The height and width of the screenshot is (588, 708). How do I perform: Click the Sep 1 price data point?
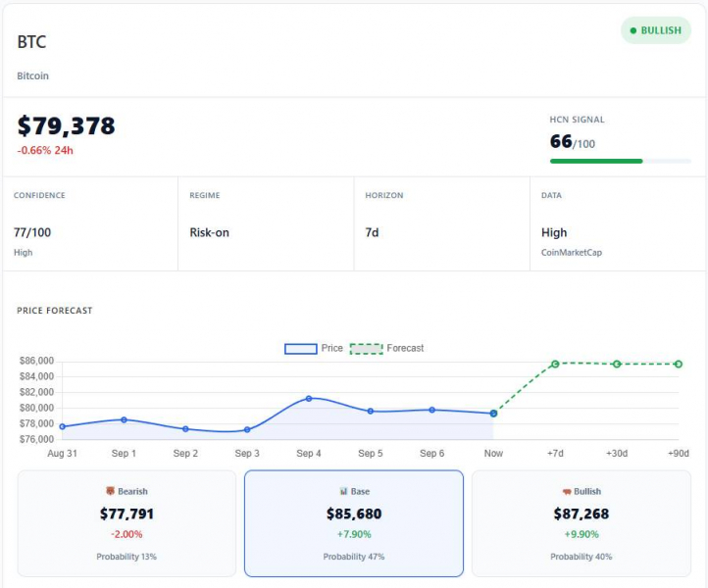[124, 419]
